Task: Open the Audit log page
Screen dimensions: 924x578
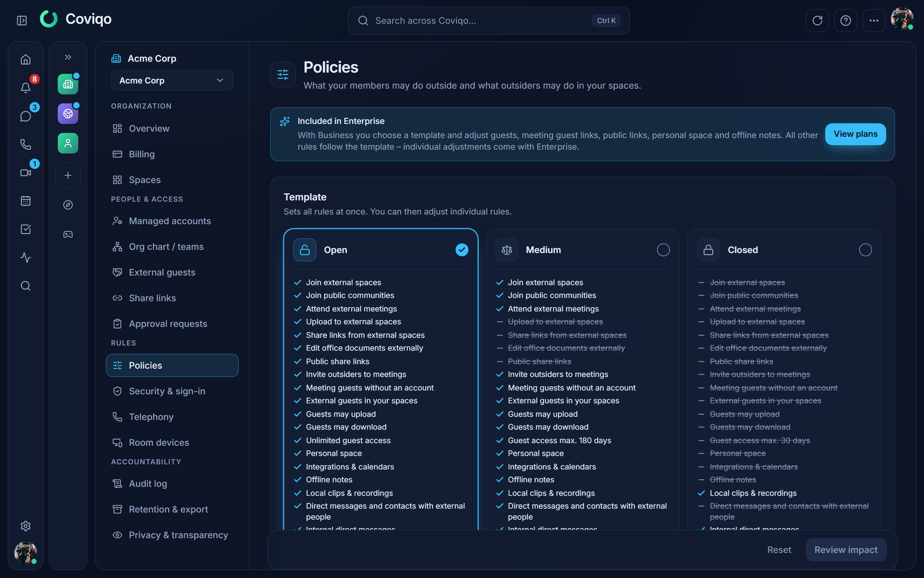Action: (x=172, y=484)
